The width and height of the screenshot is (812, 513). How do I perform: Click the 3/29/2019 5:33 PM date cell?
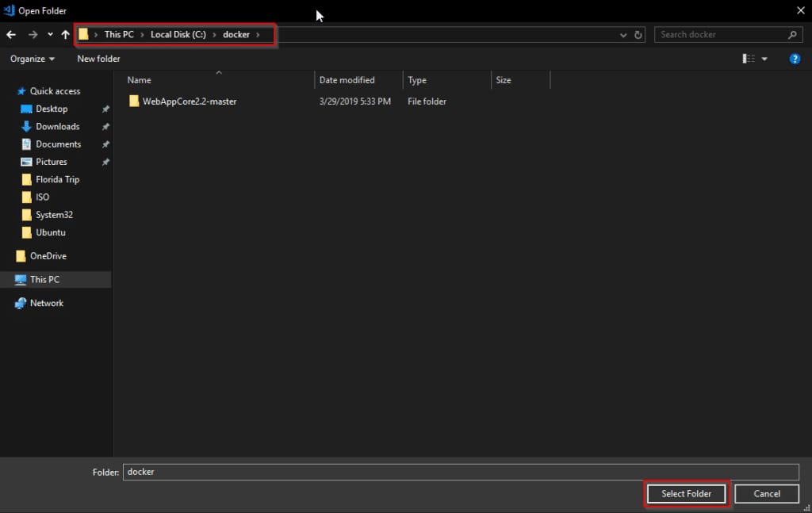click(x=354, y=101)
